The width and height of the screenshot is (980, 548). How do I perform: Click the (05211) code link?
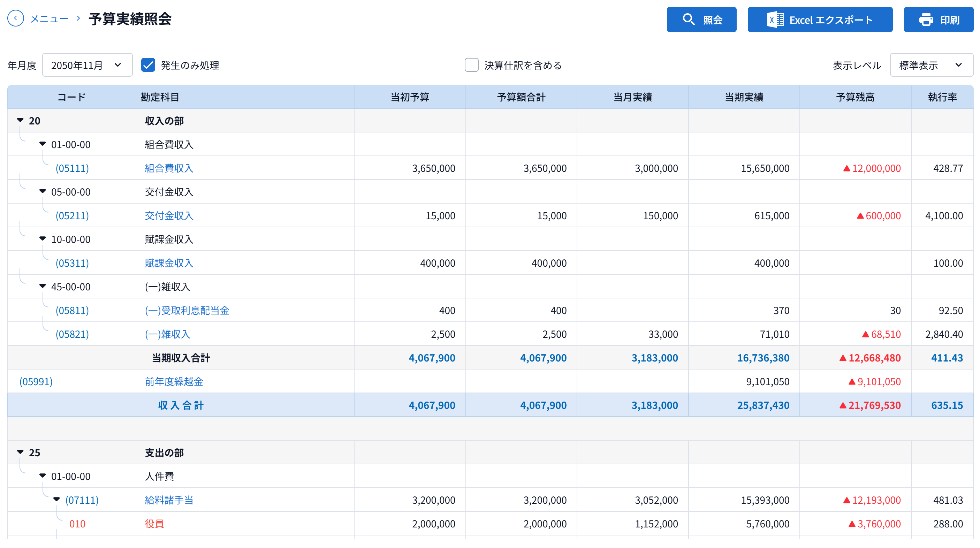(72, 216)
